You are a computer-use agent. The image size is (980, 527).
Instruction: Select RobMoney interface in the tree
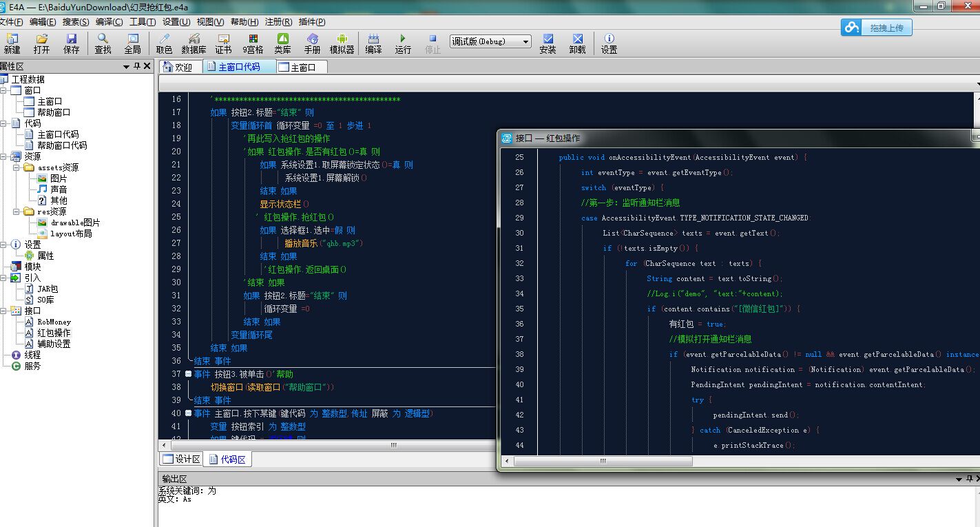click(54, 322)
